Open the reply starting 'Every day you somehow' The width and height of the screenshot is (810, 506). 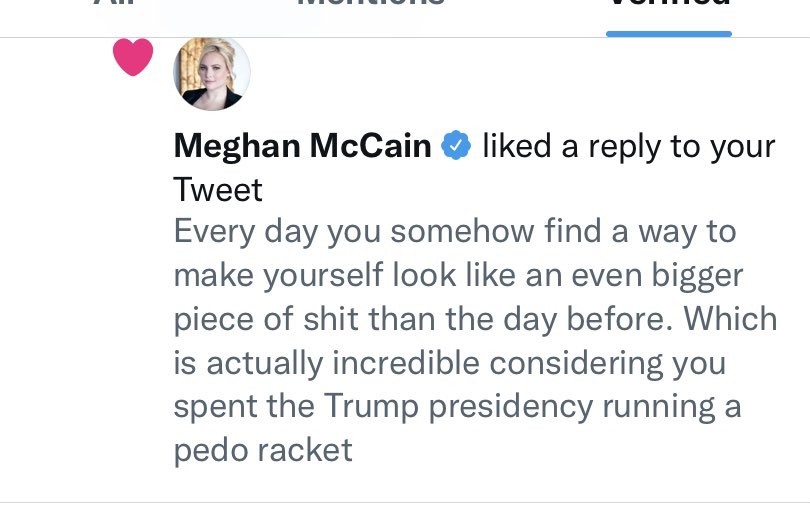coord(454,232)
